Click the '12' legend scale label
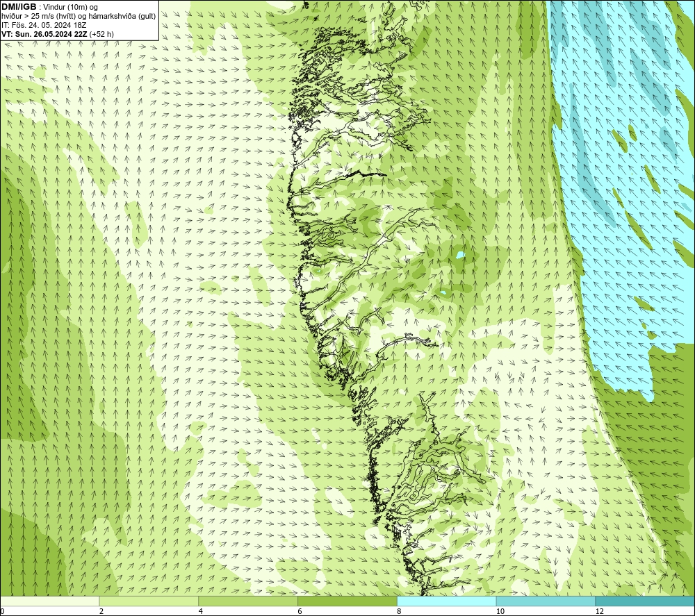 click(600, 611)
